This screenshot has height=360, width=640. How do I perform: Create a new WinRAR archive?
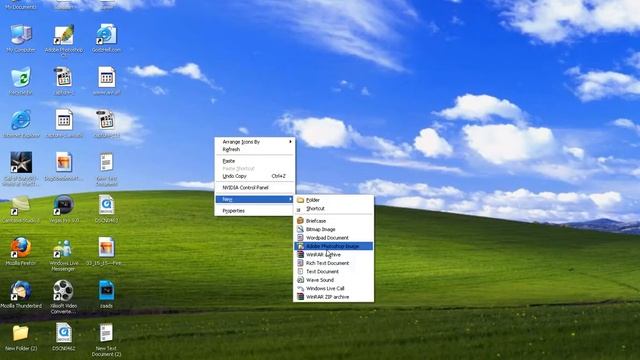click(333, 255)
